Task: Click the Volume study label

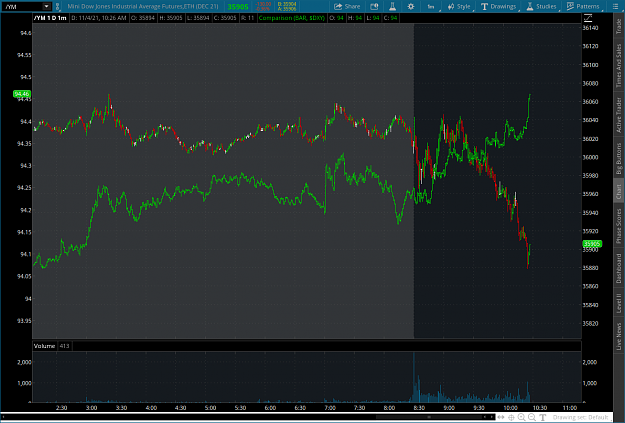Action: [44, 346]
